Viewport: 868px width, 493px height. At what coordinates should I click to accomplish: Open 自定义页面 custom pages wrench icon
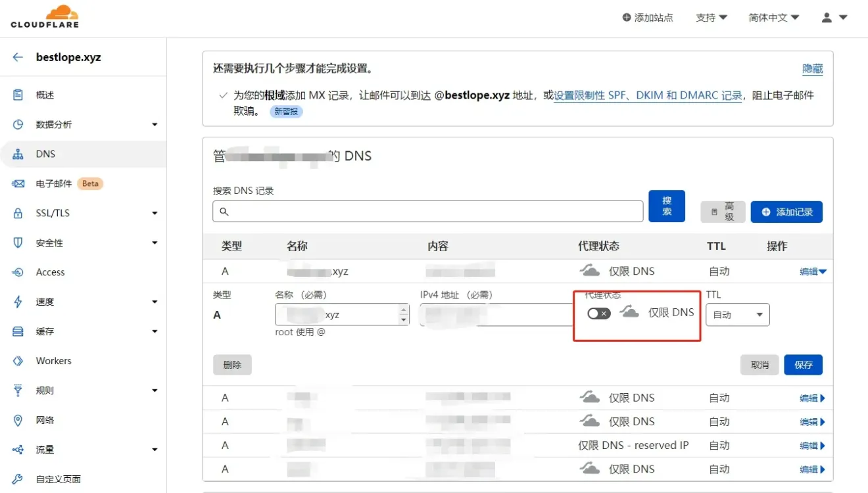click(18, 479)
